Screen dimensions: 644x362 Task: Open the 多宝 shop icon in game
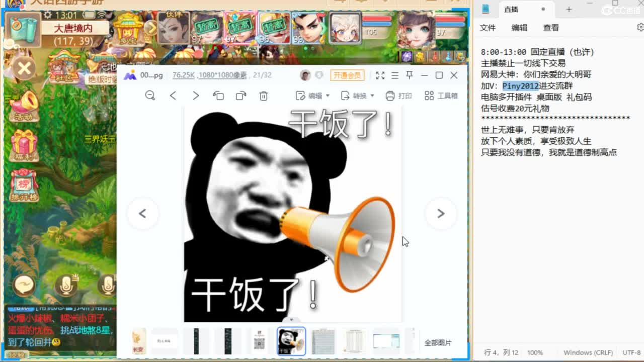[128, 29]
